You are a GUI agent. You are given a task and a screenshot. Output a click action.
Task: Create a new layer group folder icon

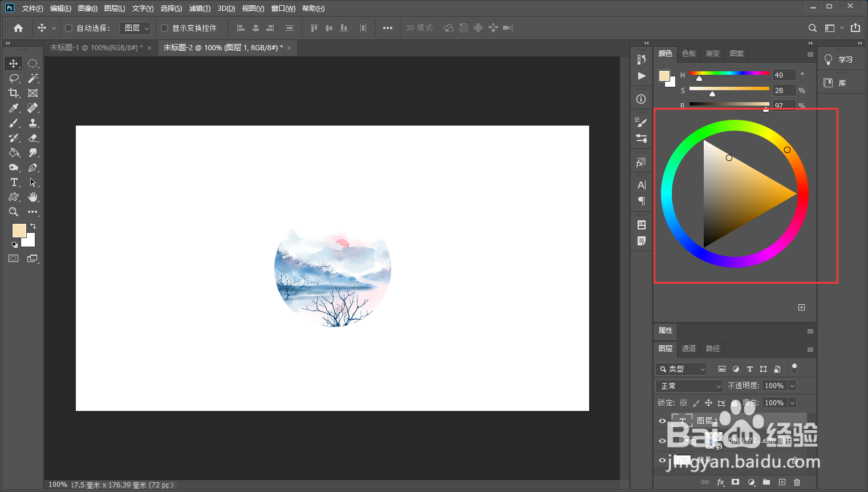(766, 482)
